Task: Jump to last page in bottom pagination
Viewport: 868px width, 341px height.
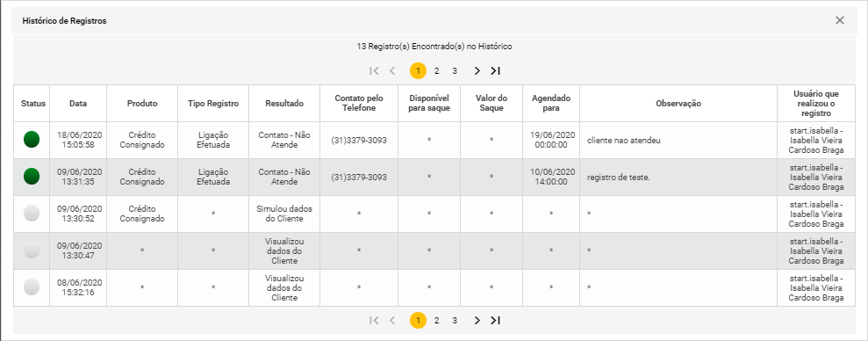Action: coord(496,320)
